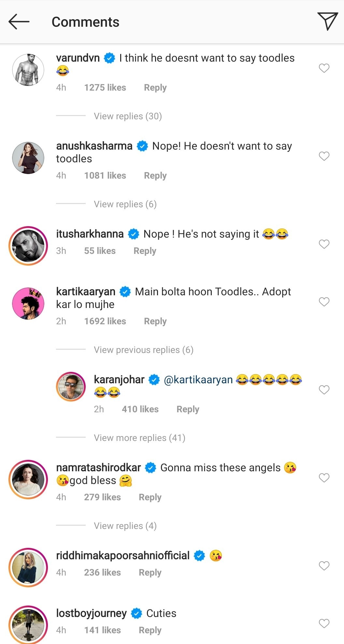The width and height of the screenshot is (344, 644).
Task: Expand View replies (6) under anushkasharma
Action: coord(125,204)
